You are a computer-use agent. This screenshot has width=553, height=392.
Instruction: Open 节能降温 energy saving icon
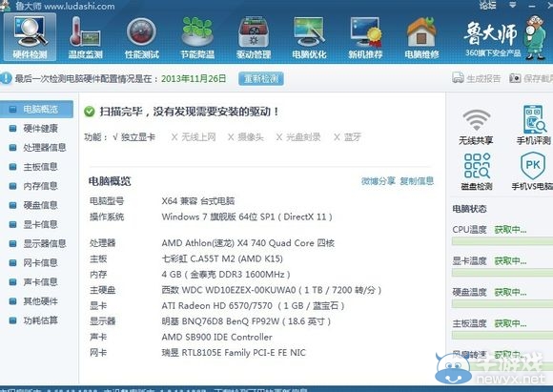coord(197,37)
